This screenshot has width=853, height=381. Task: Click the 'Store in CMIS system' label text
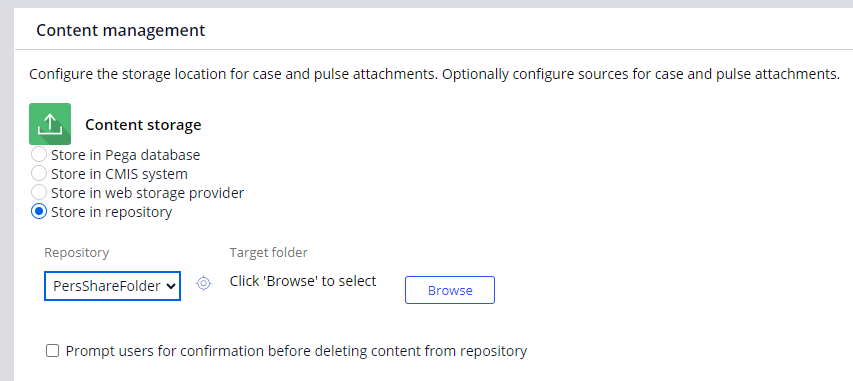pyautogui.click(x=119, y=174)
